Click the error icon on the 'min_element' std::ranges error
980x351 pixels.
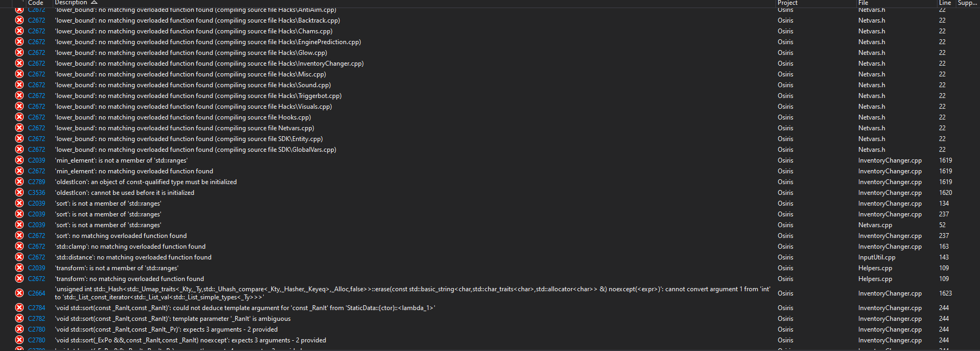pyautogui.click(x=19, y=160)
